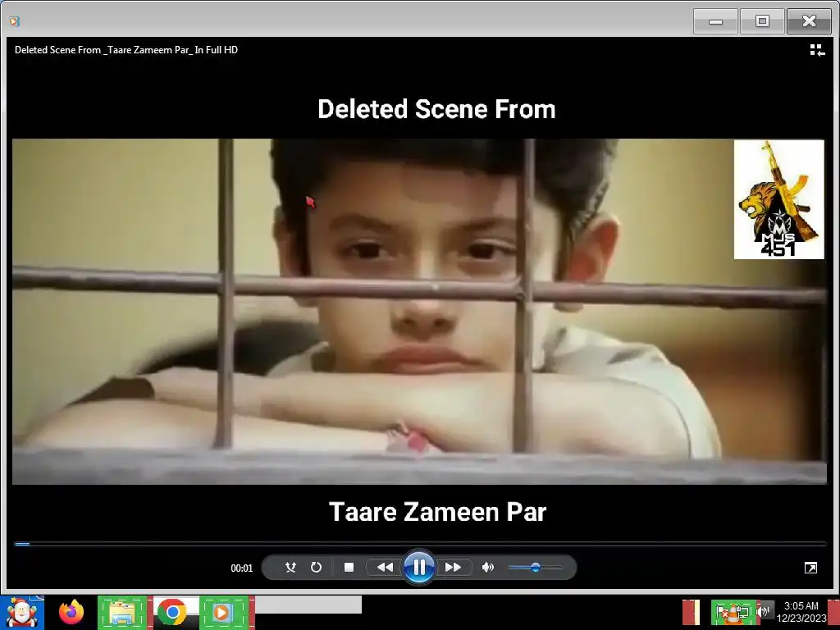Image resolution: width=840 pixels, height=630 pixels.
Task: Maximize the media player window
Action: pos(762,21)
